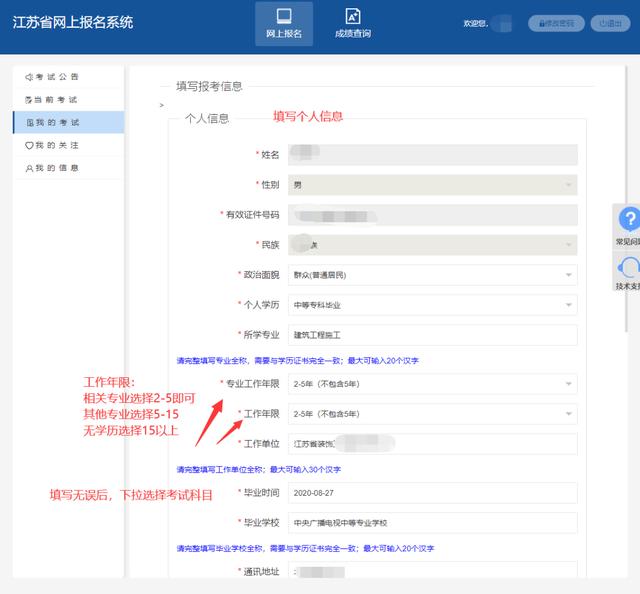Screen dimensions: 640x594
Task: Click the edit icon beside 当前考试
Action: pos(29,100)
